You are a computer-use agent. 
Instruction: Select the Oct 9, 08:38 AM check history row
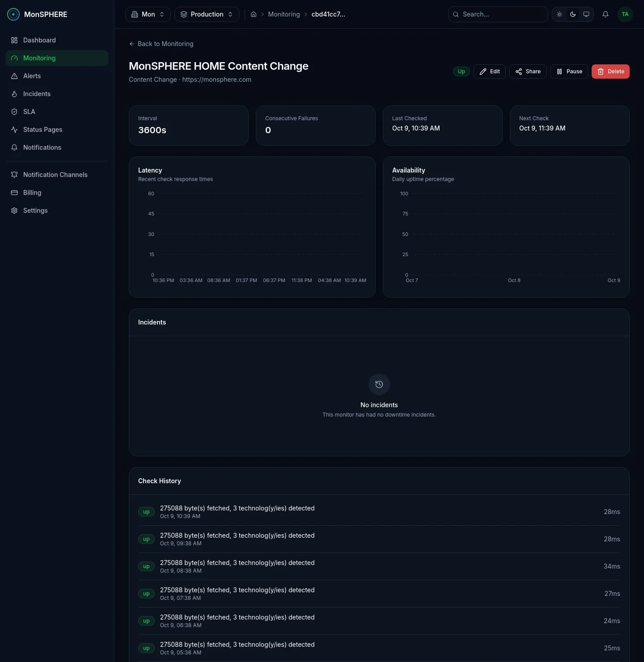pyautogui.click(x=379, y=566)
